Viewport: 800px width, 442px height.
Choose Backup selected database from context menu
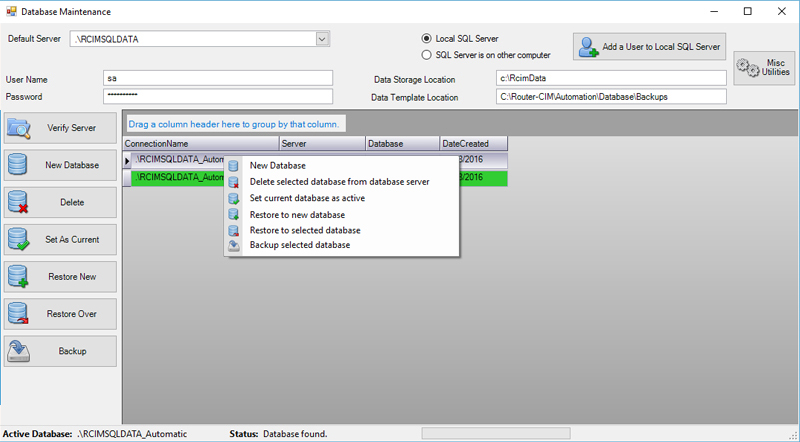pyautogui.click(x=299, y=245)
